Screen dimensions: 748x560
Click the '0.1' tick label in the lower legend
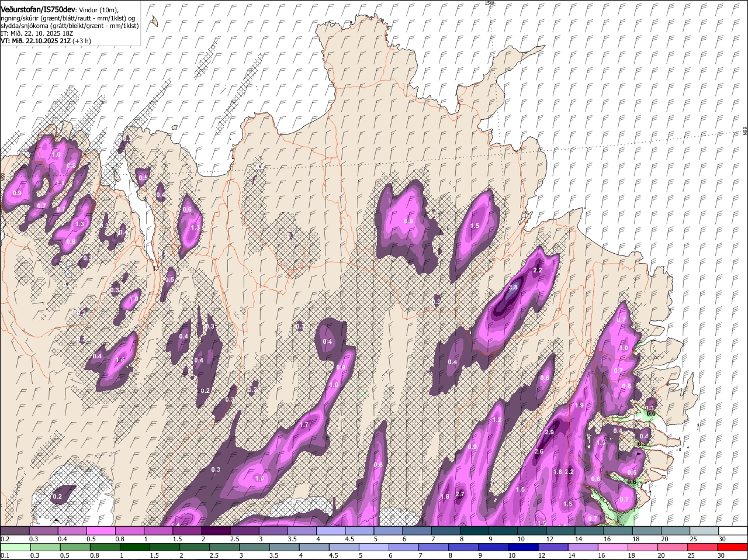click(x=5, y=555)
